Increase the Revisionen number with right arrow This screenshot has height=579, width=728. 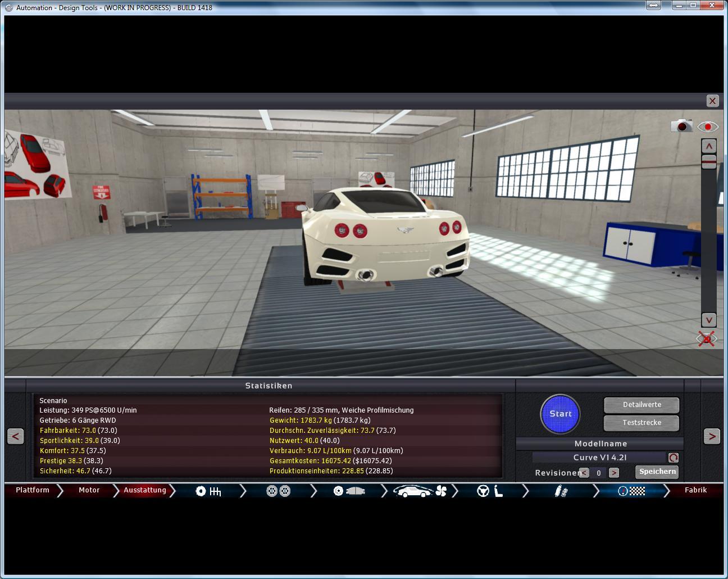pos(613,473)
